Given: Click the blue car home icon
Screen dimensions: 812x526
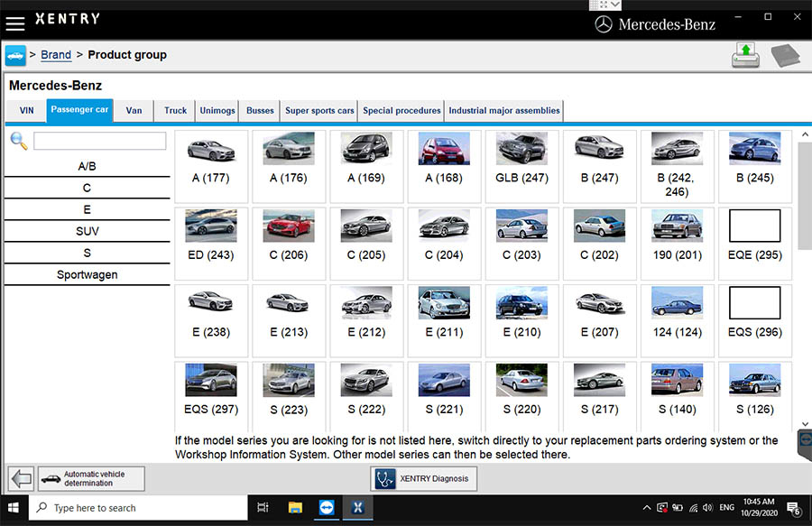Looking at the screenshot, I should (15, 55).
